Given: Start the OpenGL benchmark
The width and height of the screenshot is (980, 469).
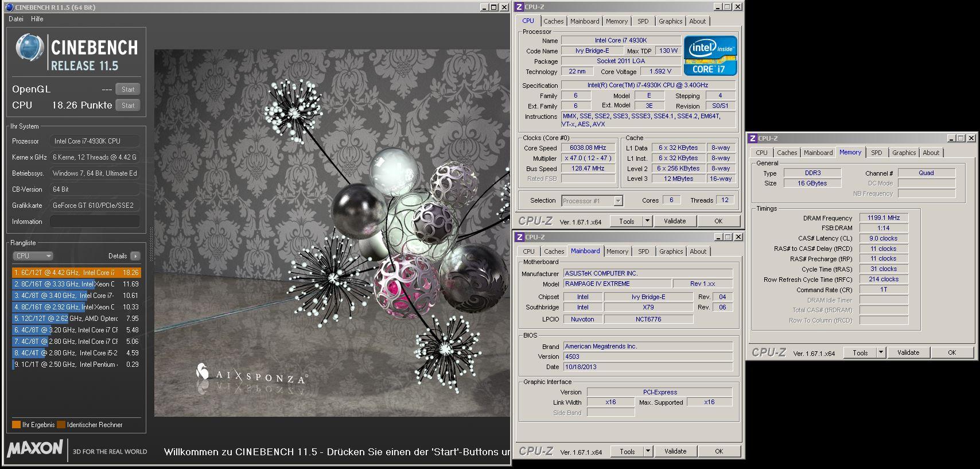Looking at the screenshot, I should coord(128,90).
